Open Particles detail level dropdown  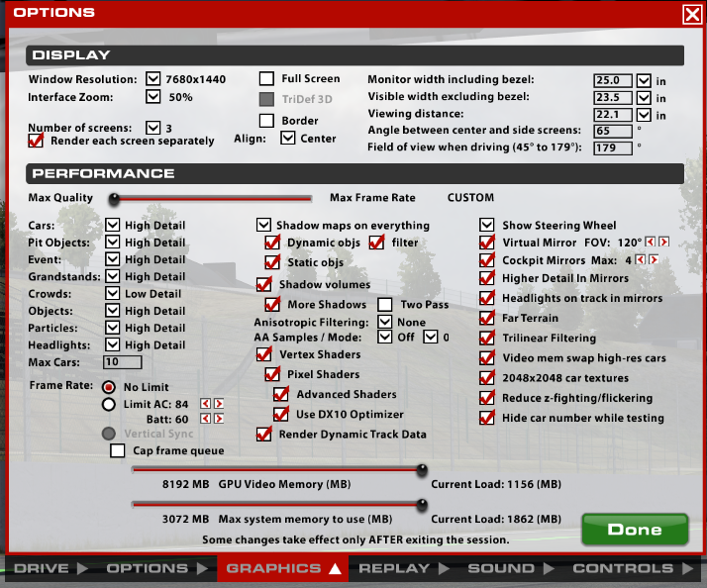(112, 328)
